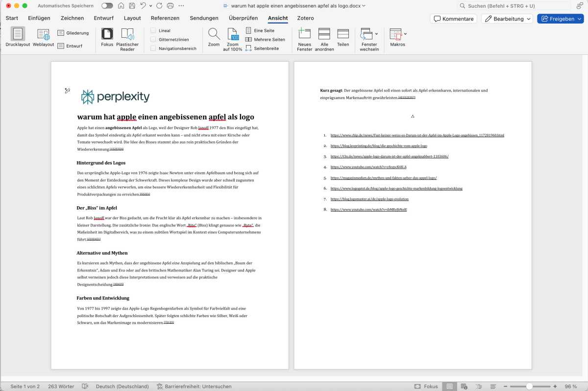Select web layout view in status bar
This screenshot has height=391, width=588.
(464, 386)
